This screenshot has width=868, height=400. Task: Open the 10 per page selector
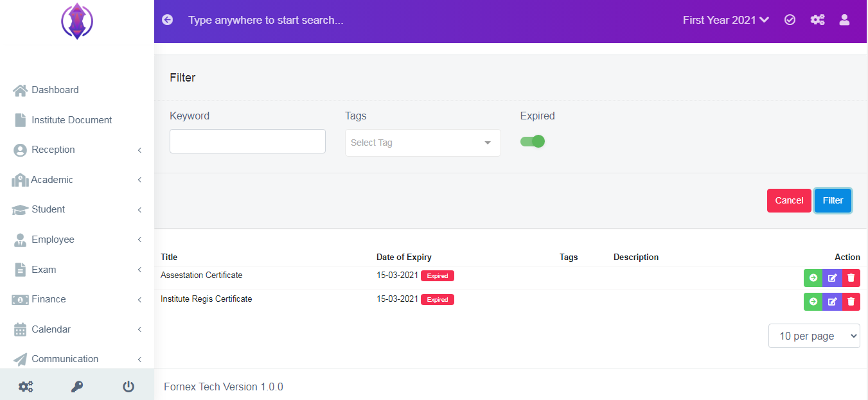(814, 336)
